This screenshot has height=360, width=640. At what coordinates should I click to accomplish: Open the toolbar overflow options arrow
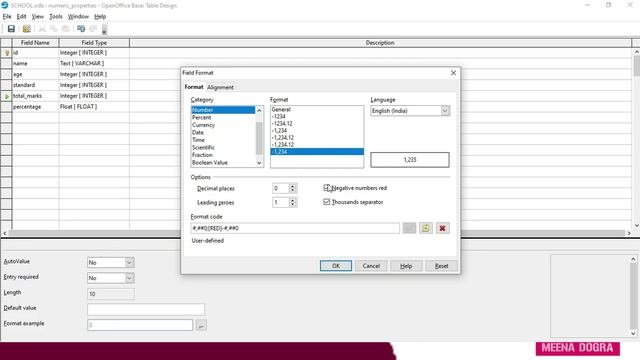(x=104, y=29)
